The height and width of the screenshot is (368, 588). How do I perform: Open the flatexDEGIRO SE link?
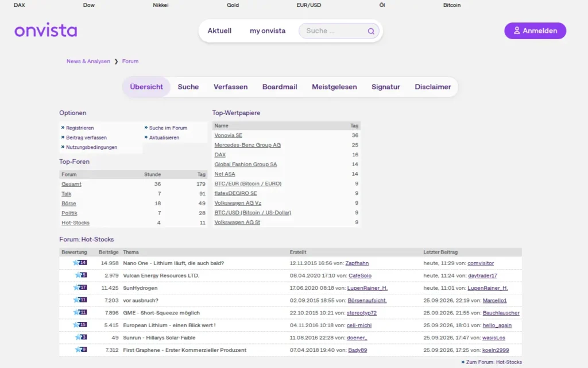pyautogui.click(x=235, y=193)
